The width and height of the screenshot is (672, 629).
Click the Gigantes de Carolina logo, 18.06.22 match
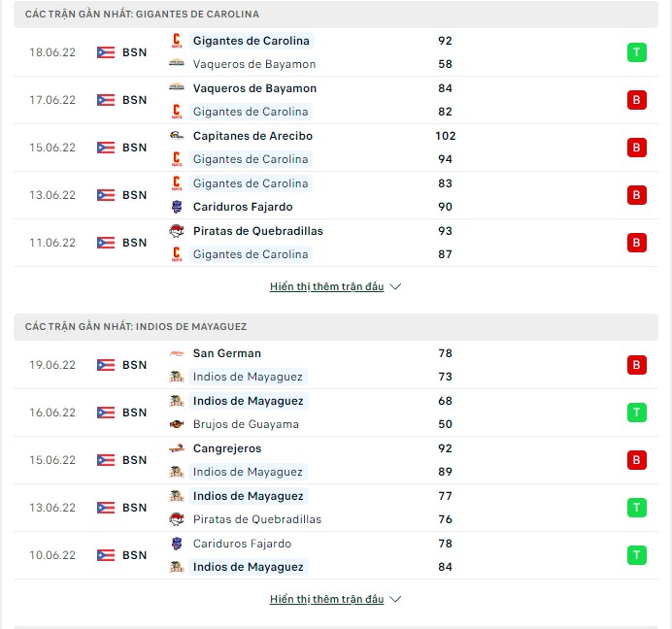176,41
